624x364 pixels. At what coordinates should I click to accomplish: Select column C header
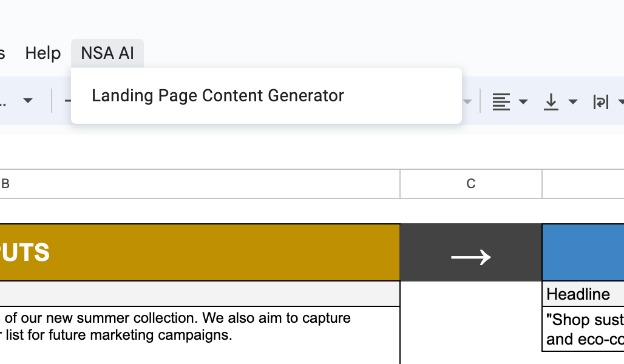click(x=471, y=184)
